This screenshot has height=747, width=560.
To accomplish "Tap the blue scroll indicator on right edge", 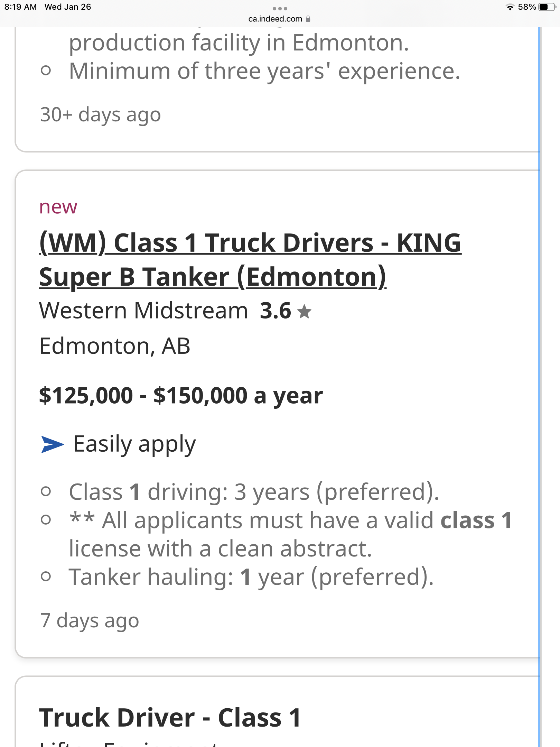I will point(539,380).
